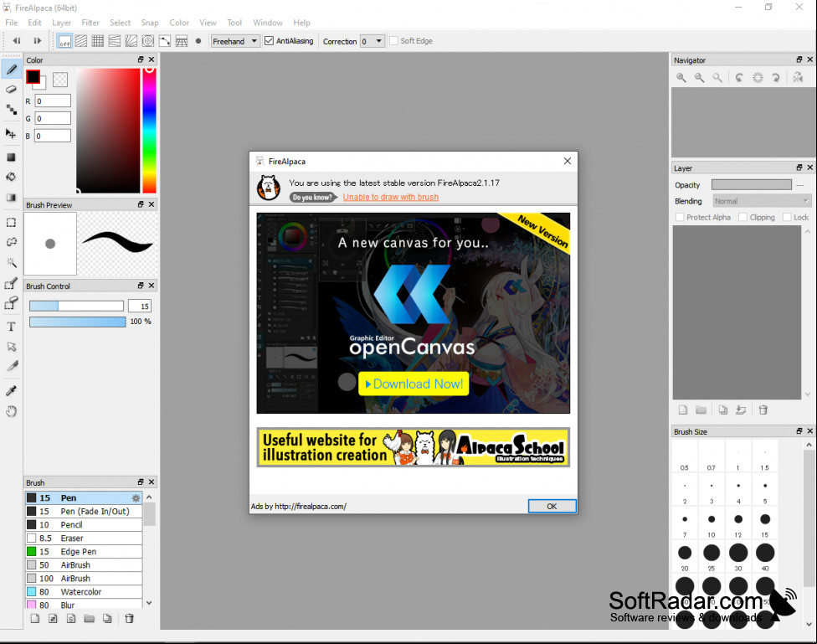Select the Fill rectangle shape tool

tap(12, 157)
